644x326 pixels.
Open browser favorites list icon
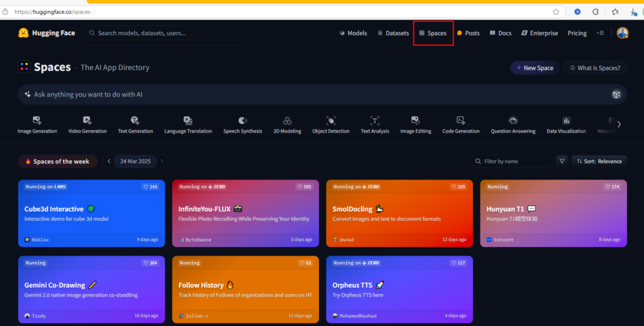pos(615,12)
